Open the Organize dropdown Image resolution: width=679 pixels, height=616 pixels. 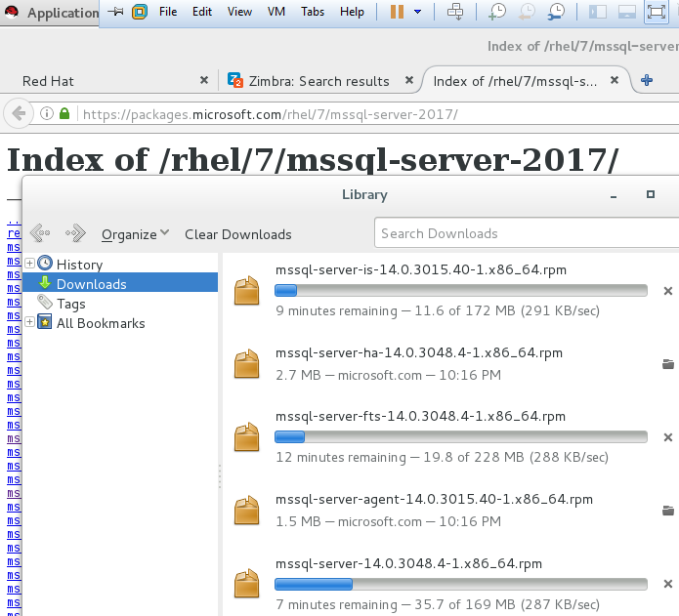click(x=135, y=234)
